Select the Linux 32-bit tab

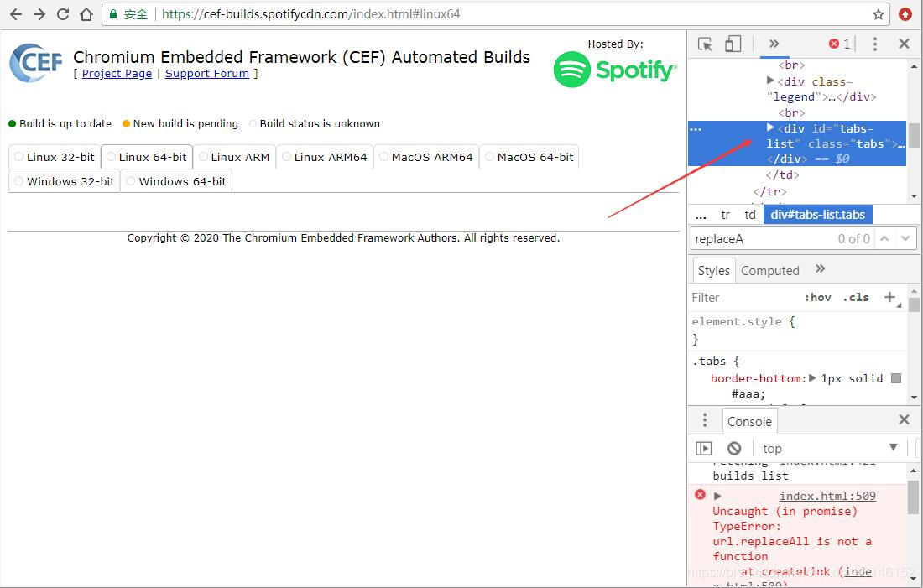pos(55,157)
